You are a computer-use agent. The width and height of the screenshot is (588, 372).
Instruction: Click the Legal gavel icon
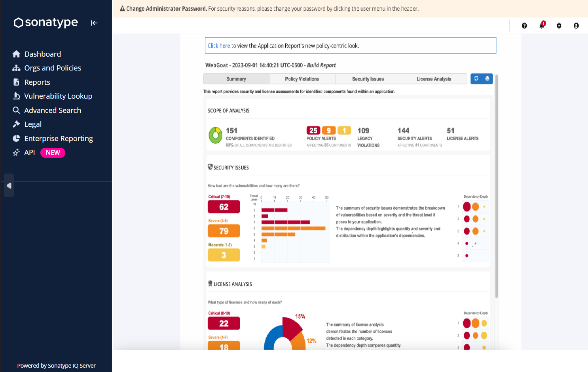(x=16, y=124)
